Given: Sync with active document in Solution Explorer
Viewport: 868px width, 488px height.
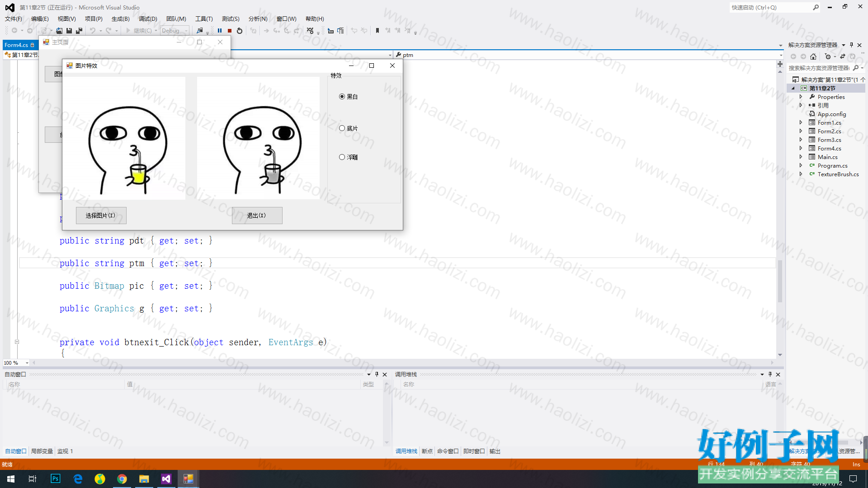Looking at the screenshot, I should tap(842, 56).
